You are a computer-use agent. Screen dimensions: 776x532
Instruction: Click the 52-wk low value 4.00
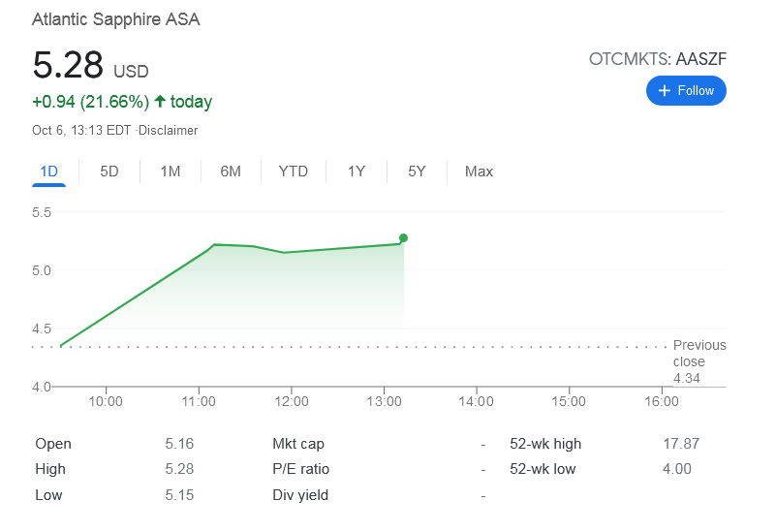(x=677, y=469)
